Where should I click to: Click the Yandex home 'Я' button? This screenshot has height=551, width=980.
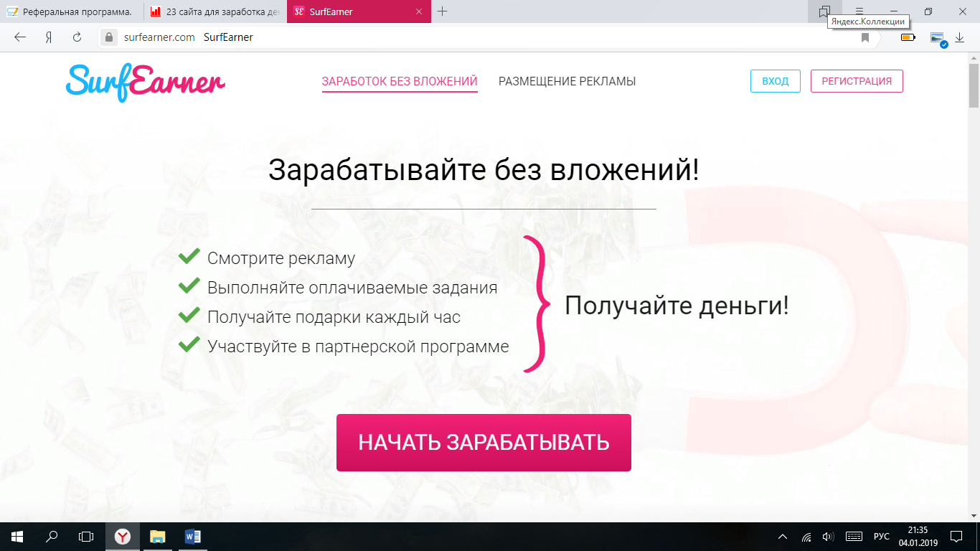[49, 37]
